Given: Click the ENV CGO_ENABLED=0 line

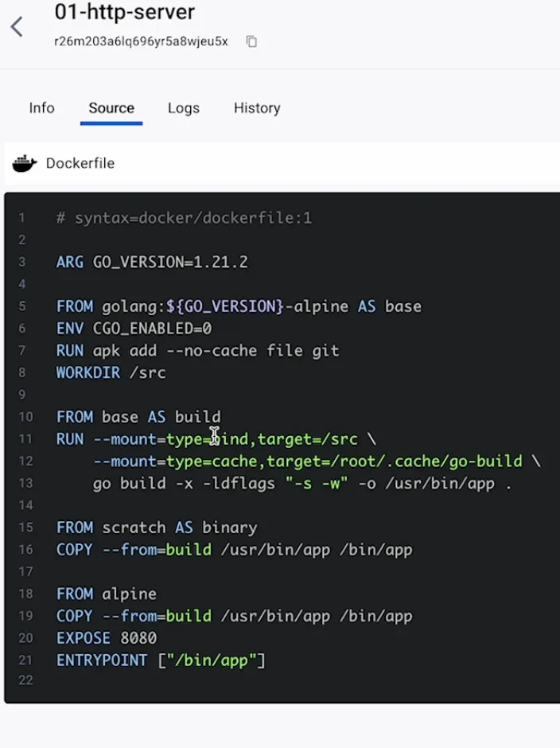Looking at the screenshot, I should click(134, 328).
